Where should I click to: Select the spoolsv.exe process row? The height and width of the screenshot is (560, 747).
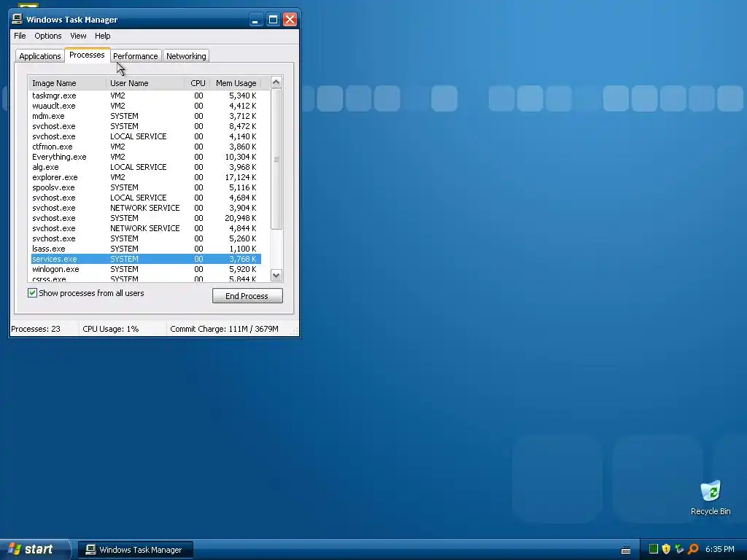[146, 187]
